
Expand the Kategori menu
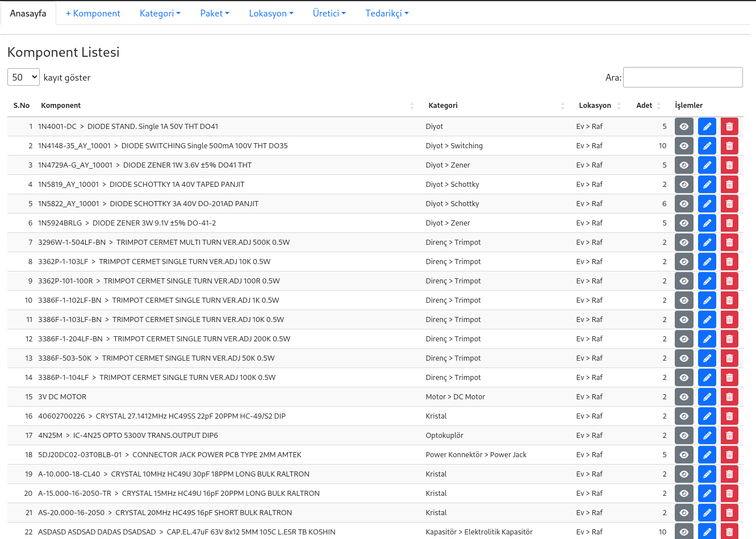[x=160, y=13]
